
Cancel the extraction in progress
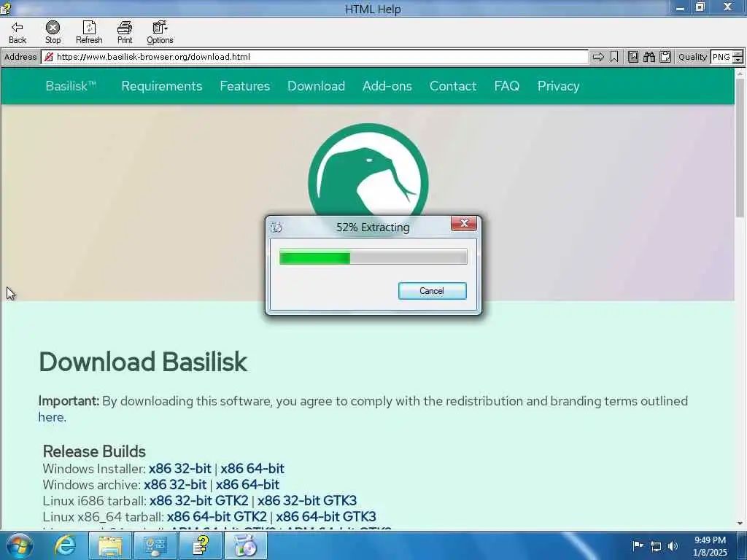tap(432, 291)
